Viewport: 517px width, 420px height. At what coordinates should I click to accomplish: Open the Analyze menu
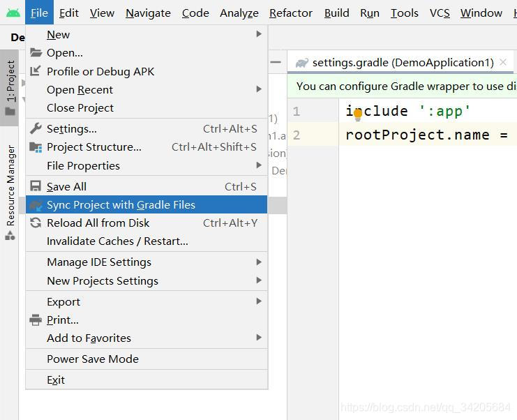click(x=239, y=13)
